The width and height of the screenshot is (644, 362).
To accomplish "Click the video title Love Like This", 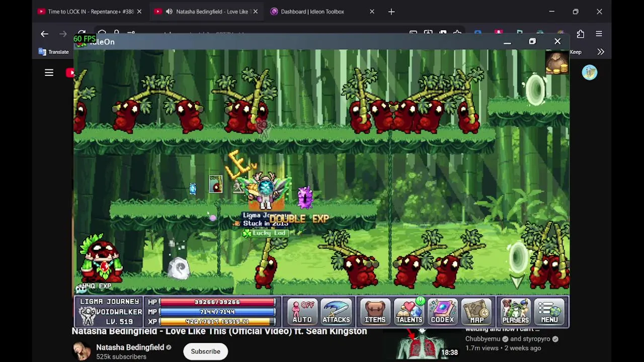I will coord(219,331).
